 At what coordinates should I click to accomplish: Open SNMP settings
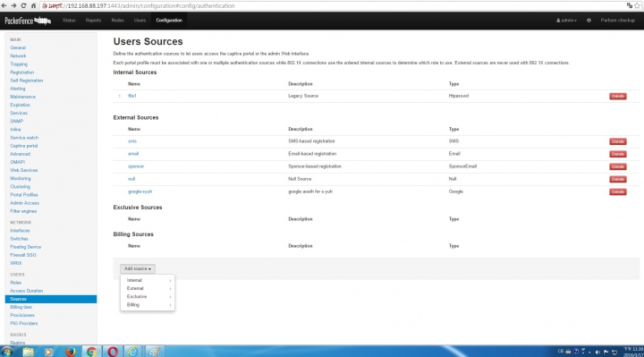(16, 121)
